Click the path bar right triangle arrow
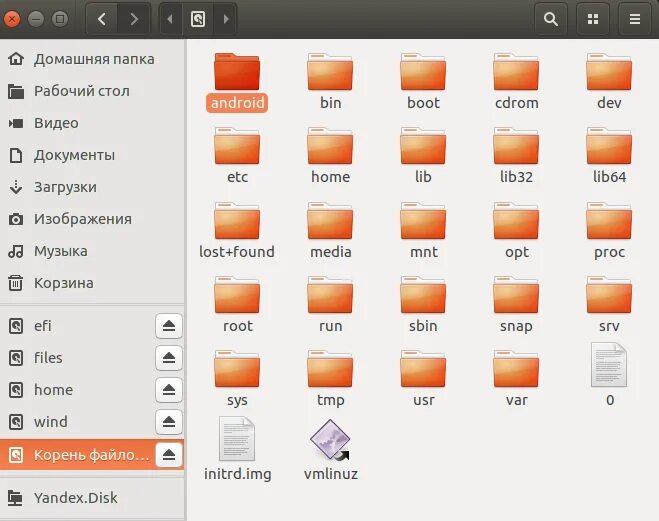The image size is (659, 521). [x=226, y=19]
